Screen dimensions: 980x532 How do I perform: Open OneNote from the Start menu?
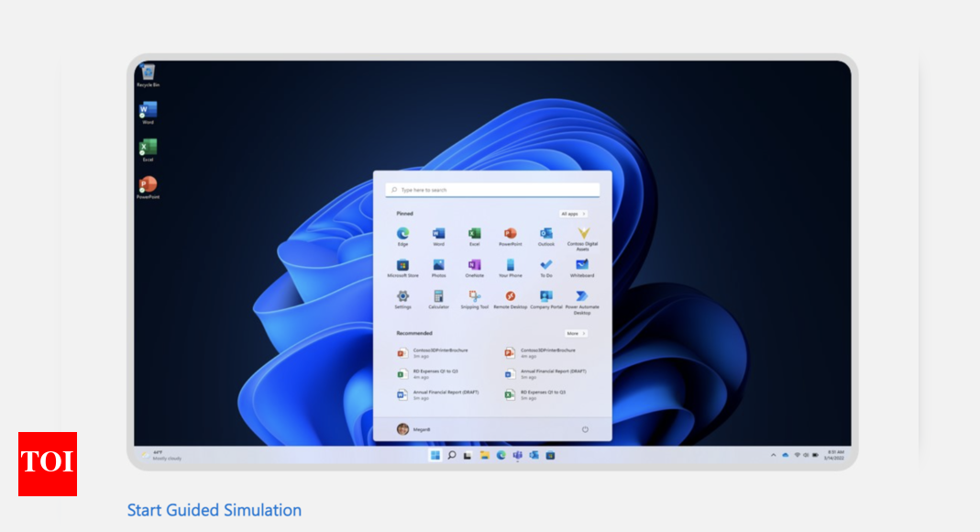click(x=474, y=268)
